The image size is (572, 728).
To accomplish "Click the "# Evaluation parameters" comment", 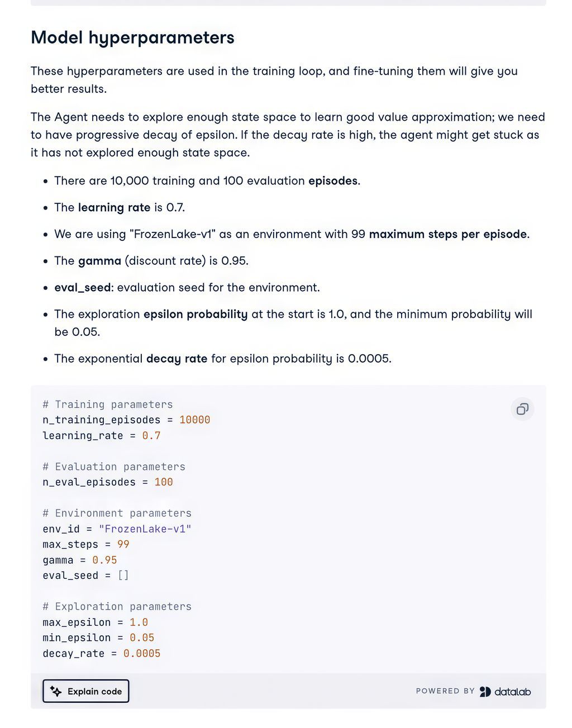I will pos(114,467).
